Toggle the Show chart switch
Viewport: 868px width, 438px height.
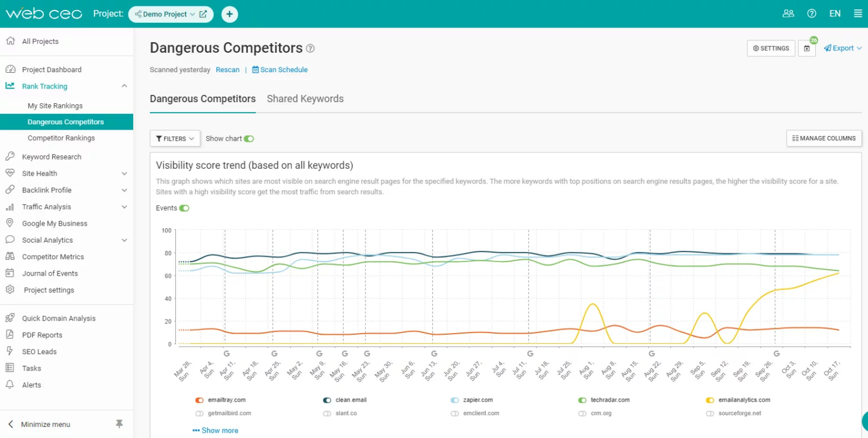(249, 138)
